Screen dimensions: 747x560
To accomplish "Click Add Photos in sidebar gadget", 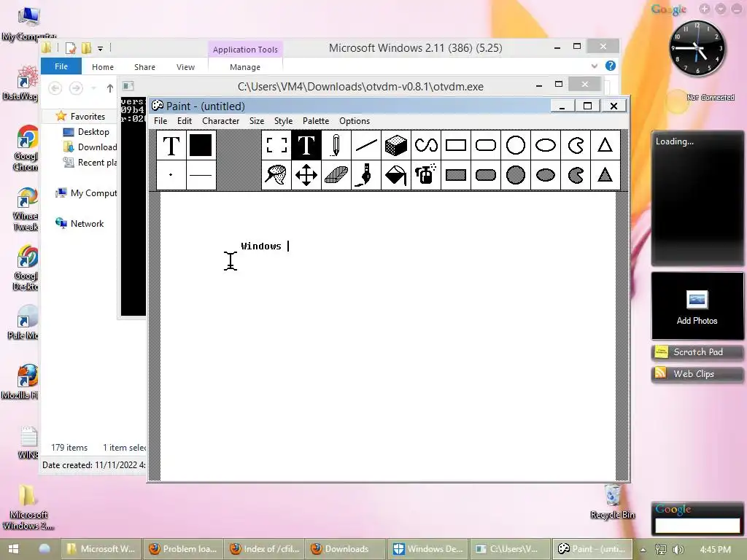I will (697, 306).
